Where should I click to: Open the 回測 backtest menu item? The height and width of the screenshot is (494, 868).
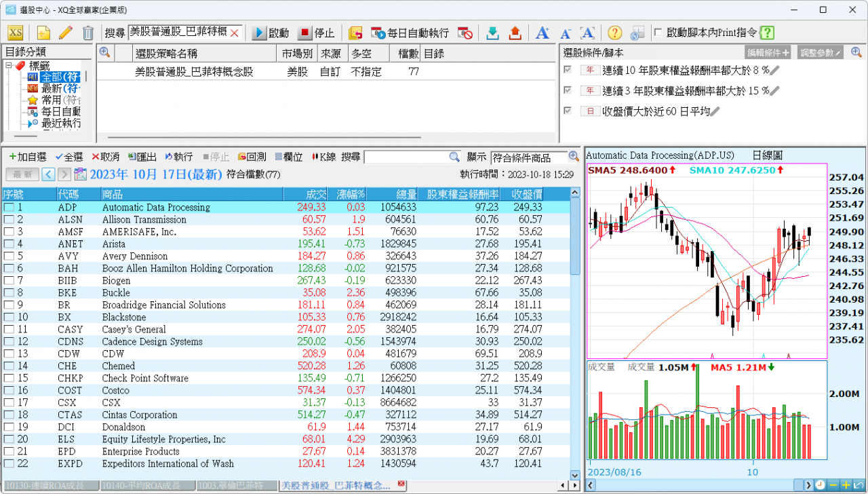coord(252,157)
